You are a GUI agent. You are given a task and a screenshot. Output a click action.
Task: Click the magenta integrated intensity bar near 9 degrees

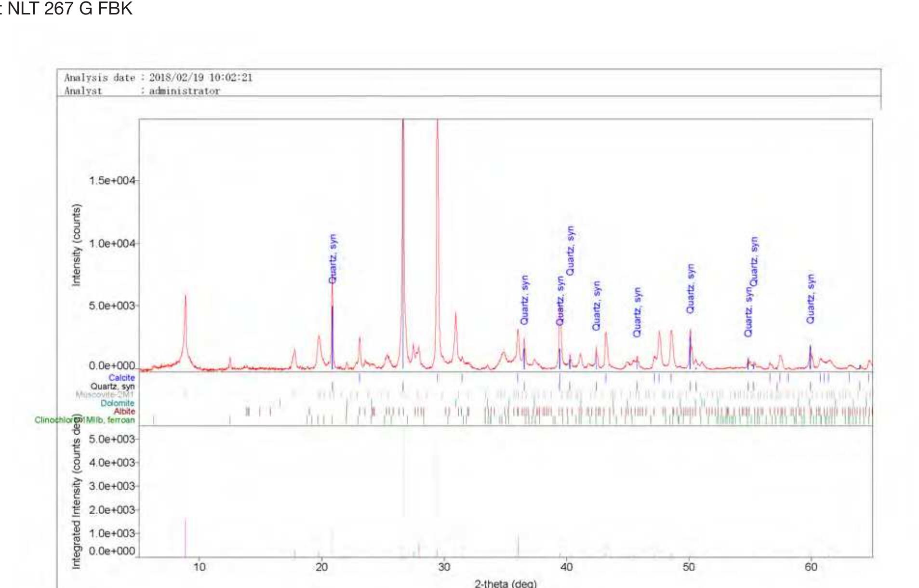click(x=185, y=535)
